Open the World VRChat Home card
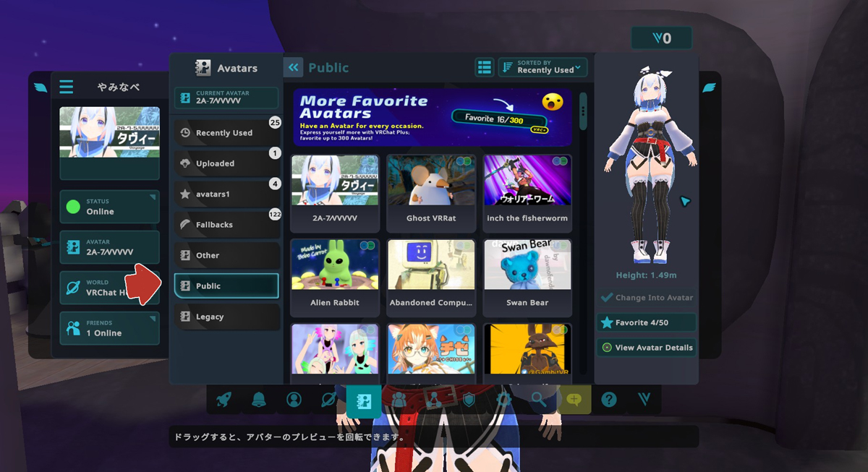This screenshot has height=472, width=868. (109, 288)
